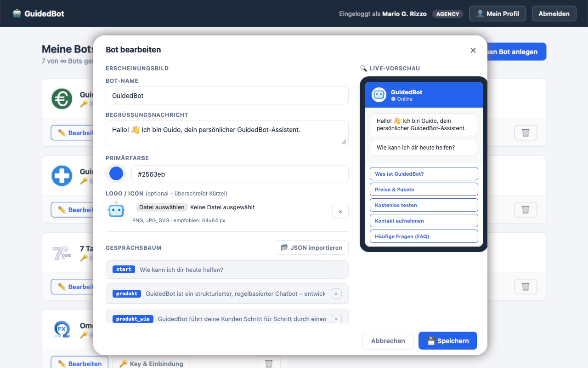Select the produkt node row
The image size is (588, 368).
227,293
